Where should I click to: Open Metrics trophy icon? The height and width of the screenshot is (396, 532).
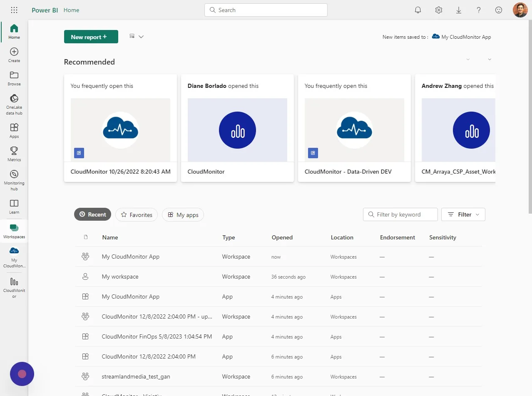(14, 150)
